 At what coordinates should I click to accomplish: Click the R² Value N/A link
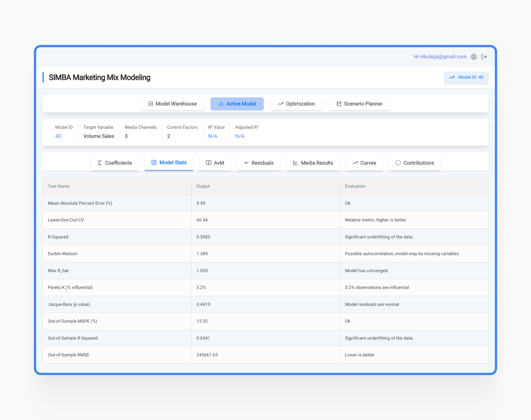tap(212, 136)
